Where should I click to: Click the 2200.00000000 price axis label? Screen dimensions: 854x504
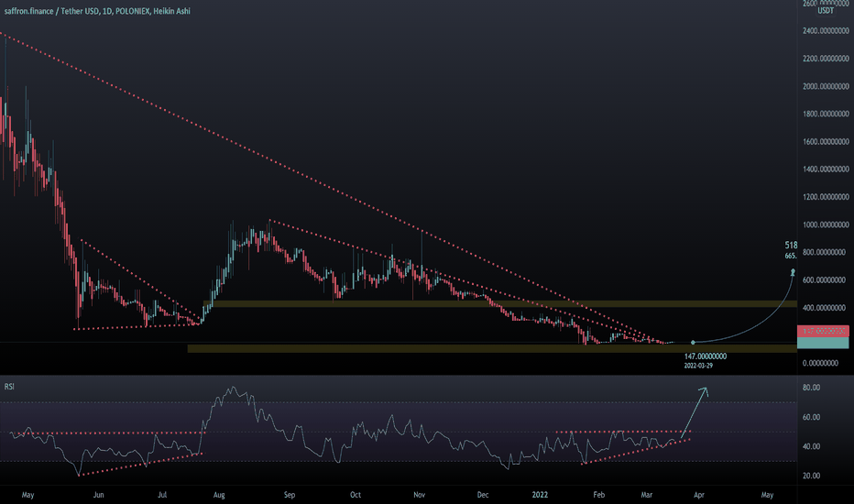click(826, 59)
